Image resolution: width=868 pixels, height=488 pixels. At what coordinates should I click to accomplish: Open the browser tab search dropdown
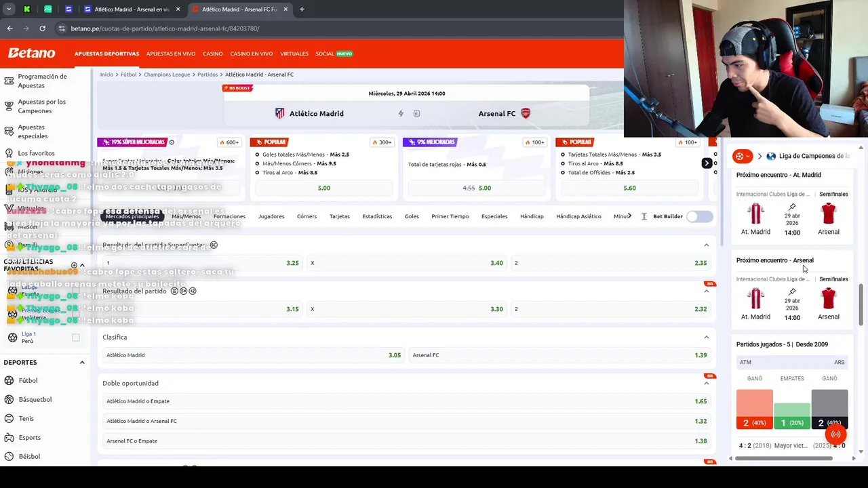point(9,9)
